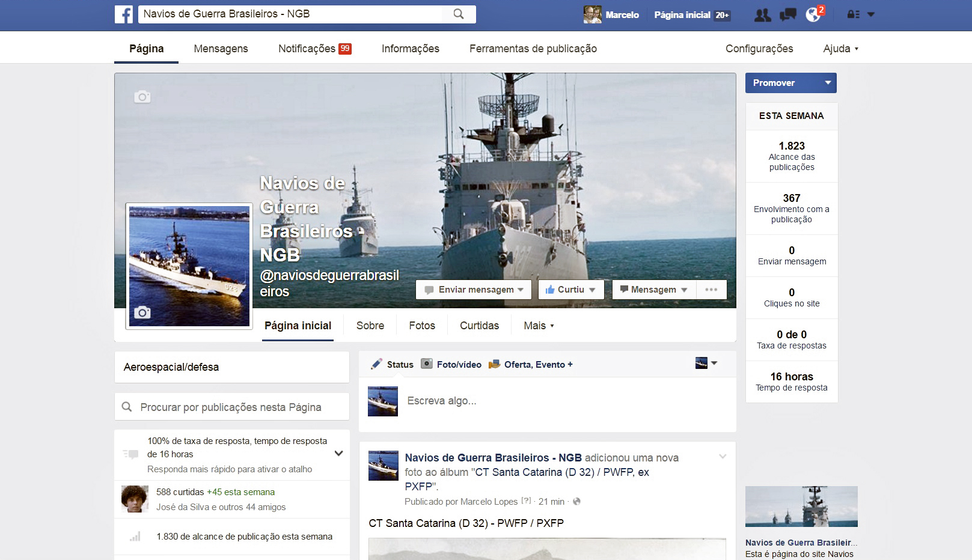Click the promoted page thumbnail in right sidebar
This screenshot has height=560, width=972.
pyautogui.click(x=801, y=507)
